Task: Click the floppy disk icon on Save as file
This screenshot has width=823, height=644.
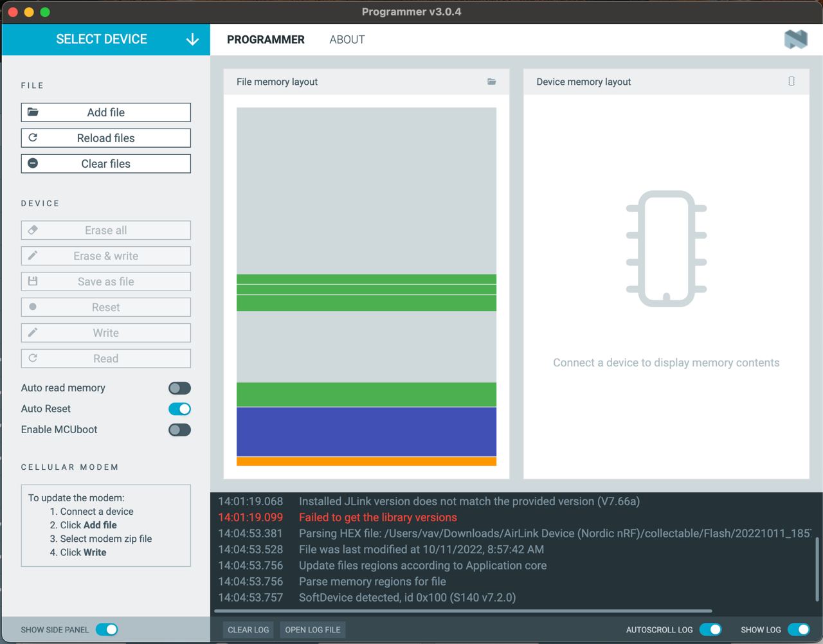Action: [33, 281]
